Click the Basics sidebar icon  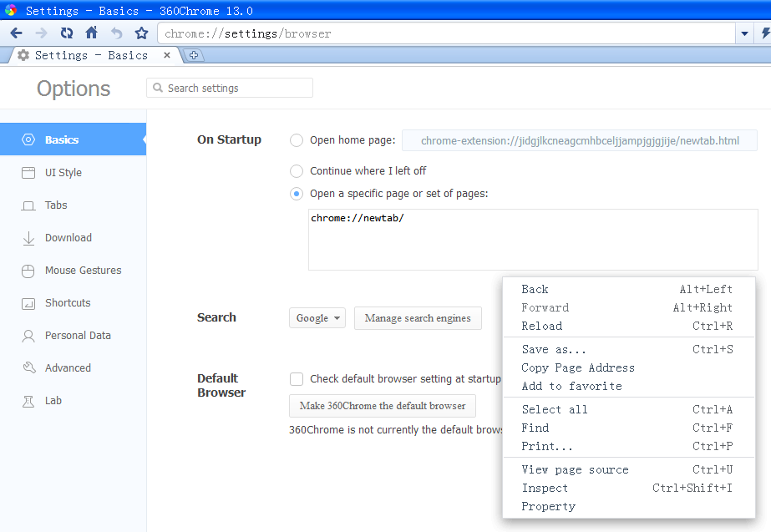28,139
